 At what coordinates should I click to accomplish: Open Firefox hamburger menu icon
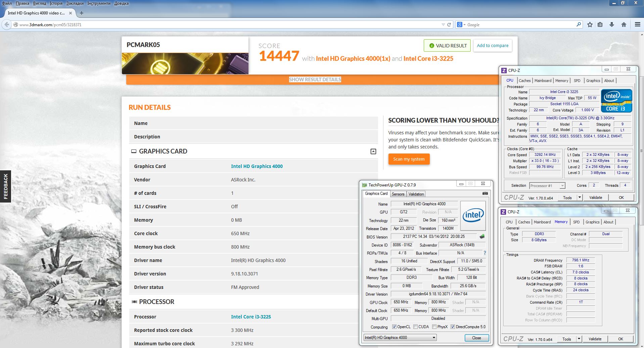[x=637, y=25]
